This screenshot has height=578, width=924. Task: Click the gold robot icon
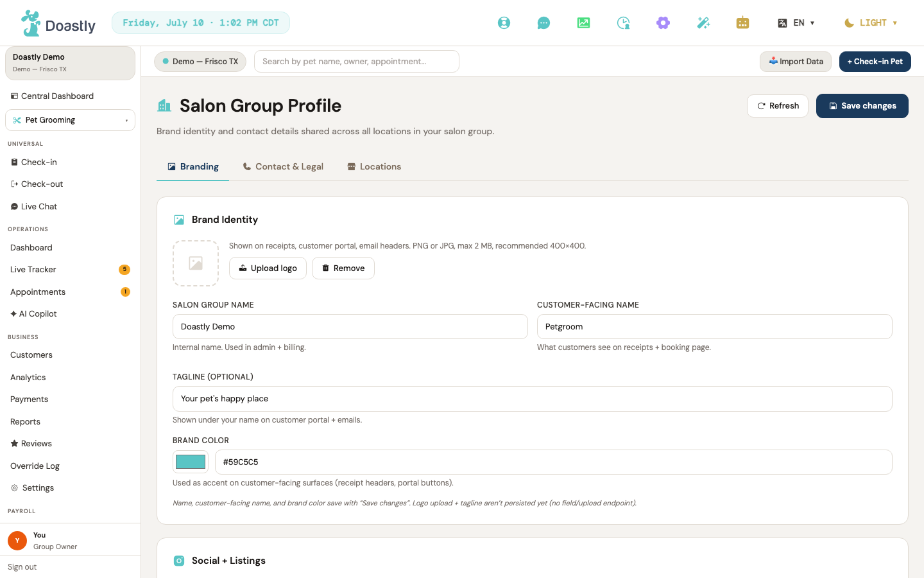742,23
